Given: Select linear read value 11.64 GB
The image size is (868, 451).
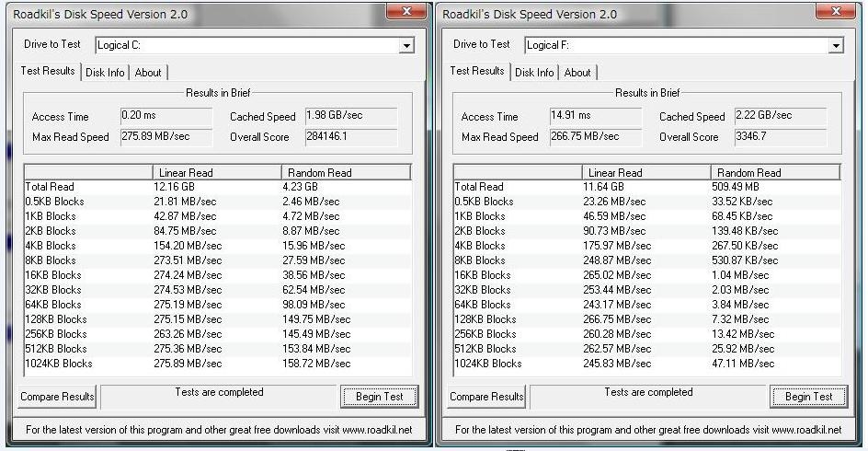Looking at the screenshot, I should click(x=603, y=187).
